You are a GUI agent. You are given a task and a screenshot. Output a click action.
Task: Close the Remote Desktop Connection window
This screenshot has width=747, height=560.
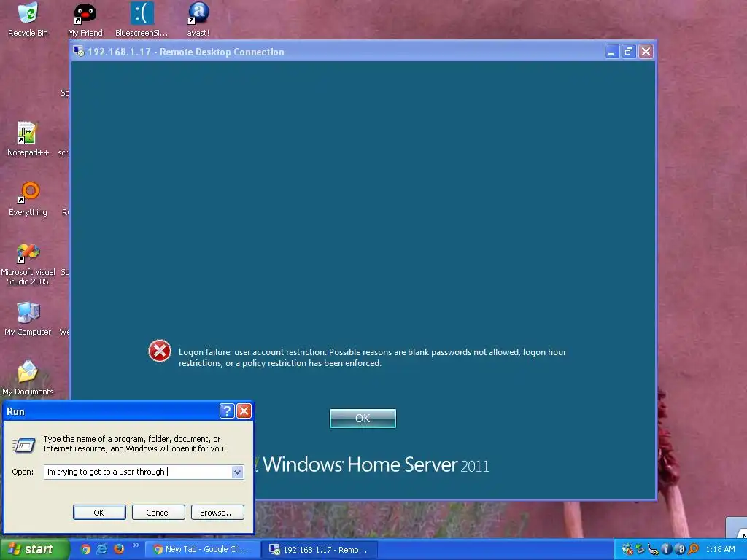click(646, 52)
